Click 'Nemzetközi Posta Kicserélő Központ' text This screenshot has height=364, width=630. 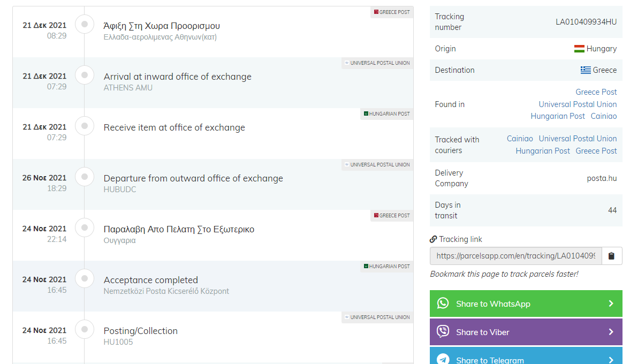166,291
